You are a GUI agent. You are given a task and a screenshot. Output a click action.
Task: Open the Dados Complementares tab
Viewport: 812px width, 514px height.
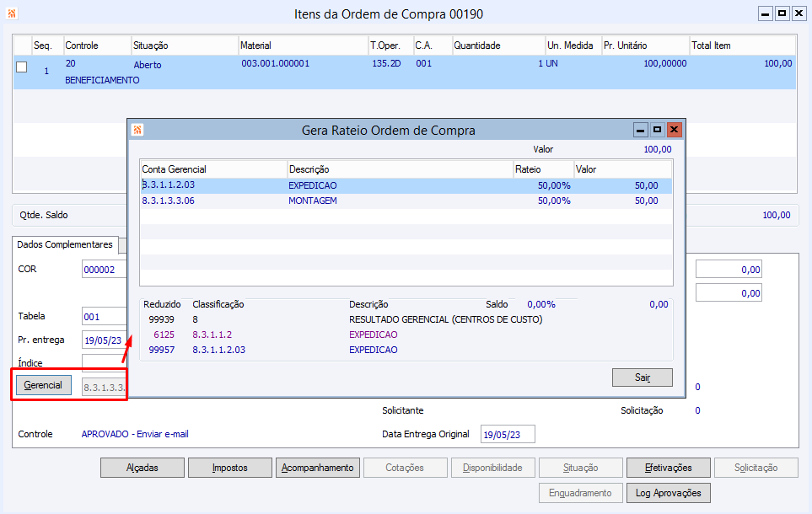[65, 244]
